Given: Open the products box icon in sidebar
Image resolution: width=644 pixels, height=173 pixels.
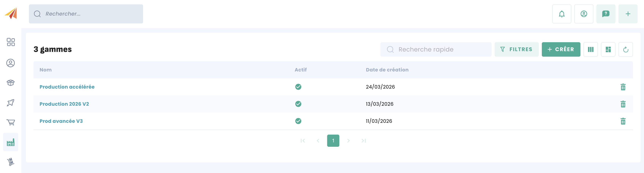Looking at the screenshot, I should 10,83.
